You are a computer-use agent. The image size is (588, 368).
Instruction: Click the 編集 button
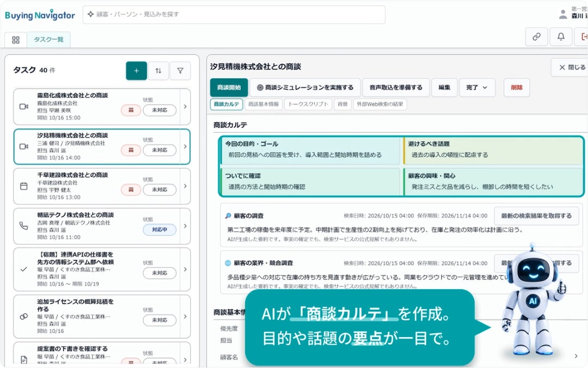tap(445, 88)
